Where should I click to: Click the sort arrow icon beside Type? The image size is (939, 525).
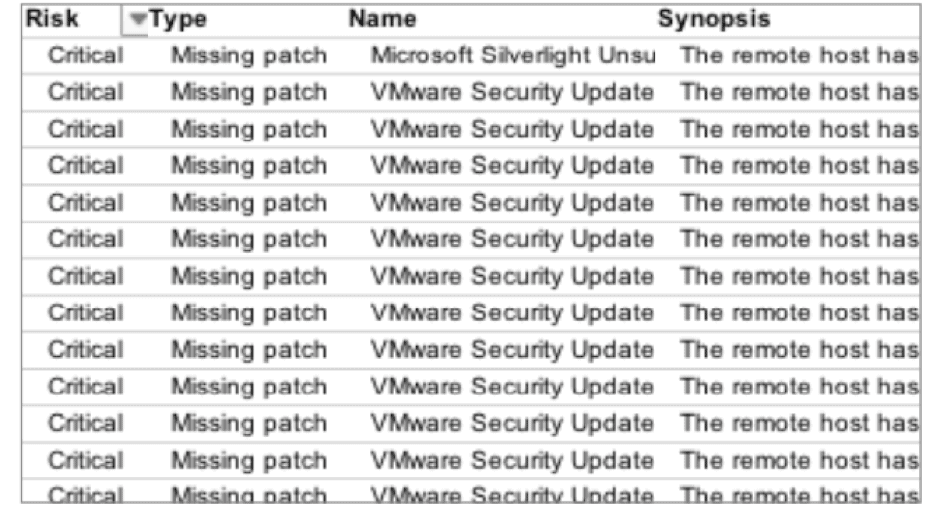(x=138, y=19)
